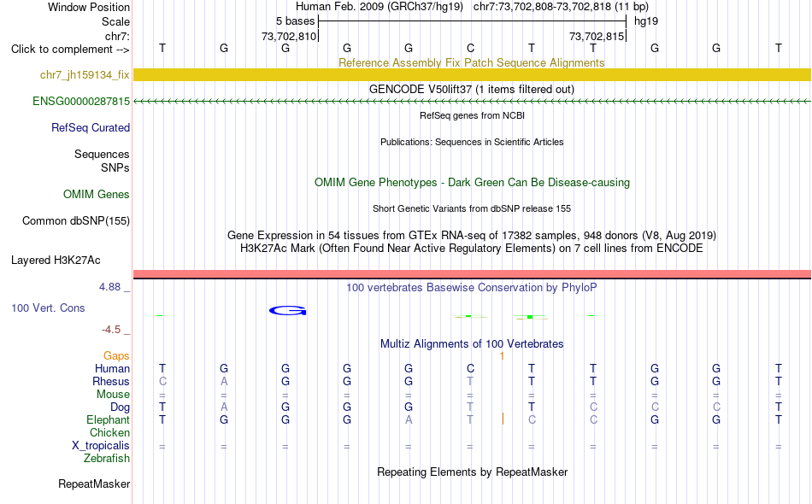
Task: Select the Dog species label
Action: click(121, 407)
